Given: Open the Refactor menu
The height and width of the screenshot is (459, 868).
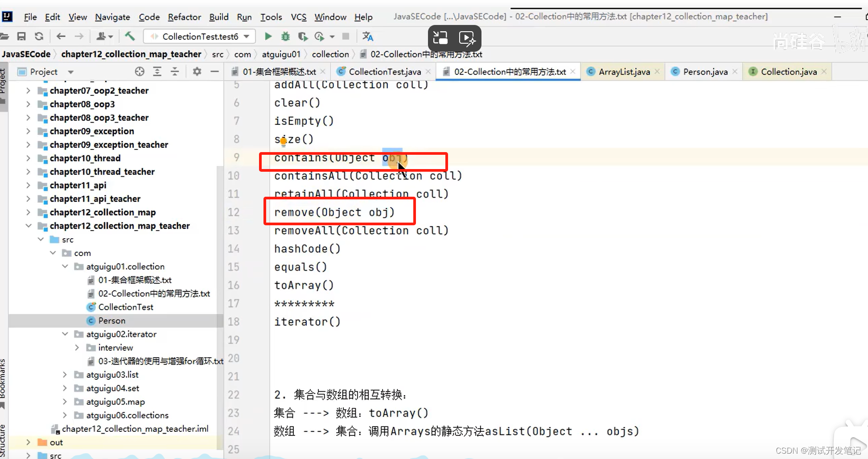Looking at the screenshot, I should coord(184,17).
